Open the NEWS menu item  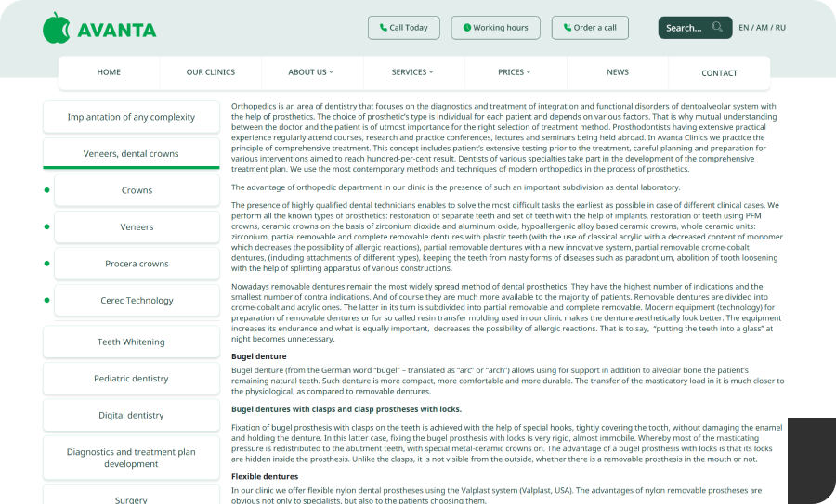(618, 72)
